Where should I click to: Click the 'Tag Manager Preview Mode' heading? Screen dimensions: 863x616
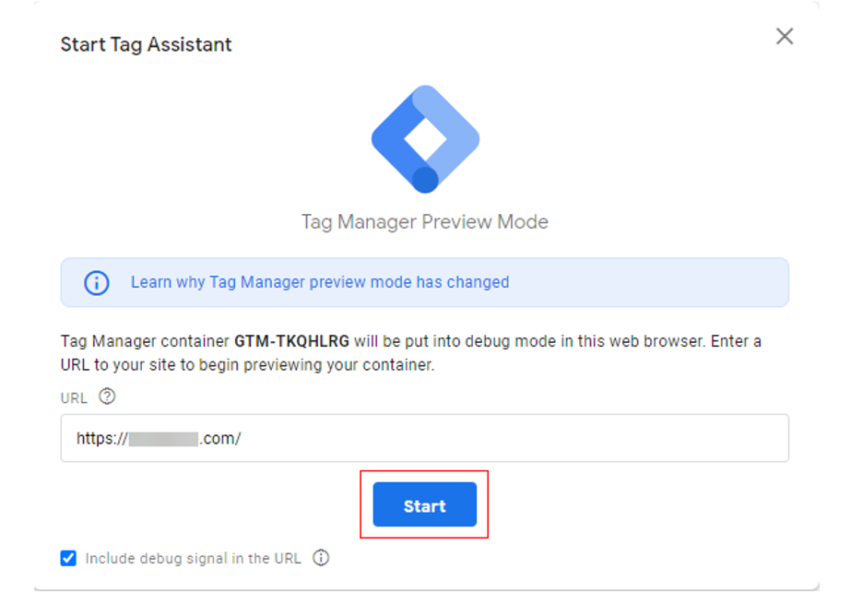(424, 222)
